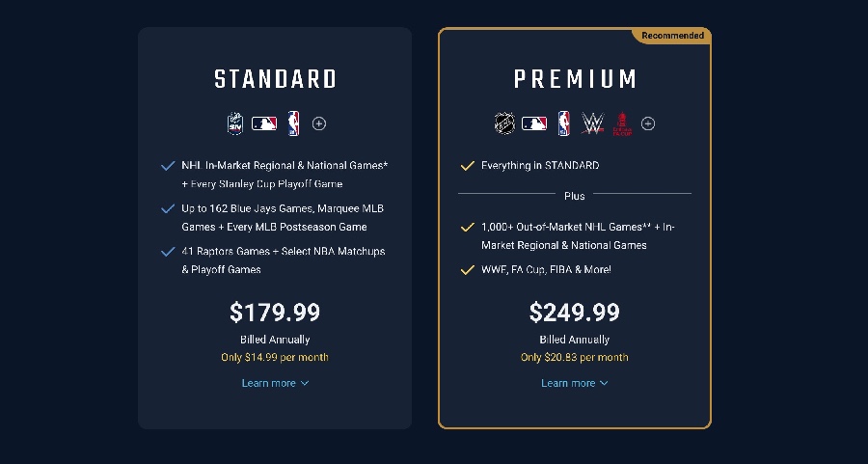868x464 pixels.
Task: Click the checkmark beside WWE, FA Cup, FIBA
Action: pos(468,270)
